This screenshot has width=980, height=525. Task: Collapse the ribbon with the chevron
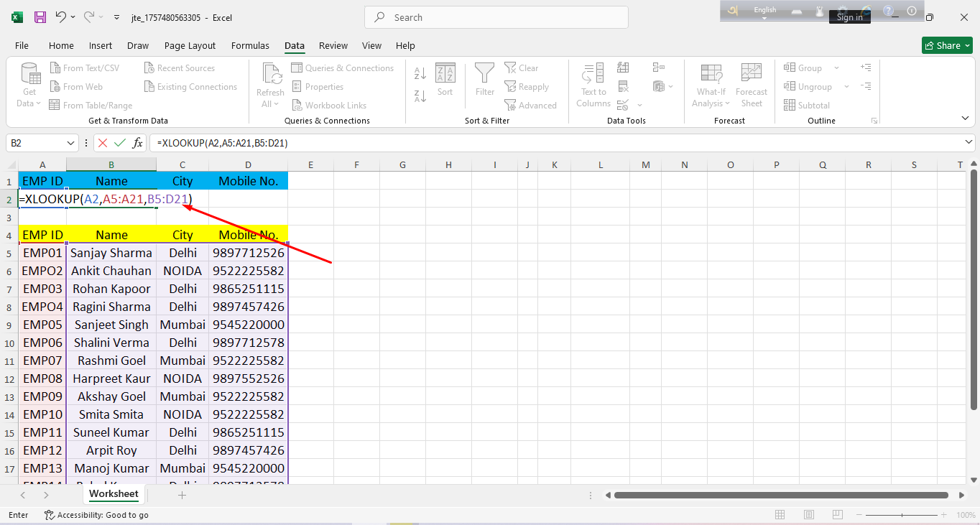pyautogui.click(x=963, y=117)
